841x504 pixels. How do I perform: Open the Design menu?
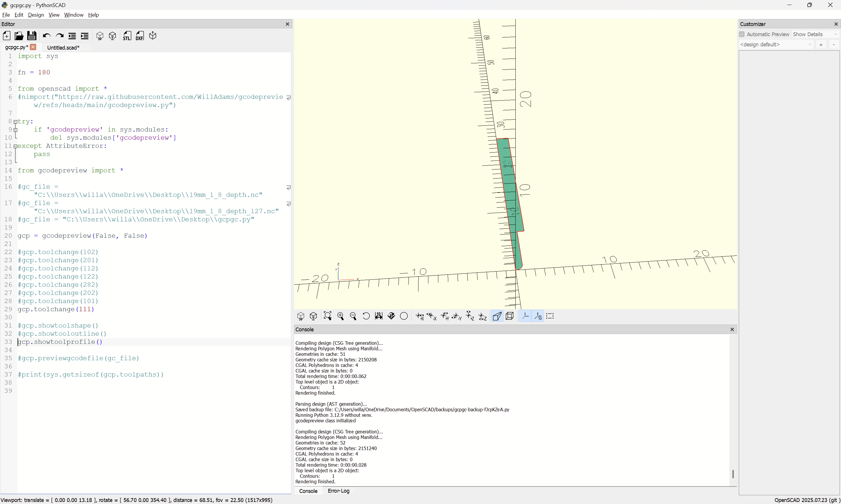(x=36, y=15)
